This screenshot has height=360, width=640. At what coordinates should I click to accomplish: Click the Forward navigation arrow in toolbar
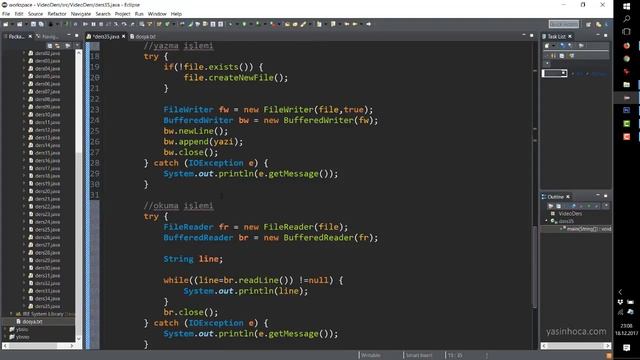pyautogui.click(x=368, y=24)
